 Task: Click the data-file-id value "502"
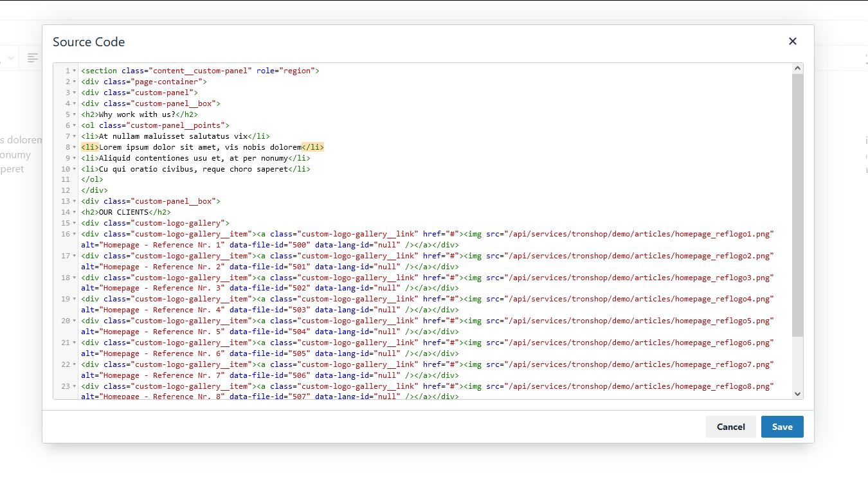coord(299,288)
